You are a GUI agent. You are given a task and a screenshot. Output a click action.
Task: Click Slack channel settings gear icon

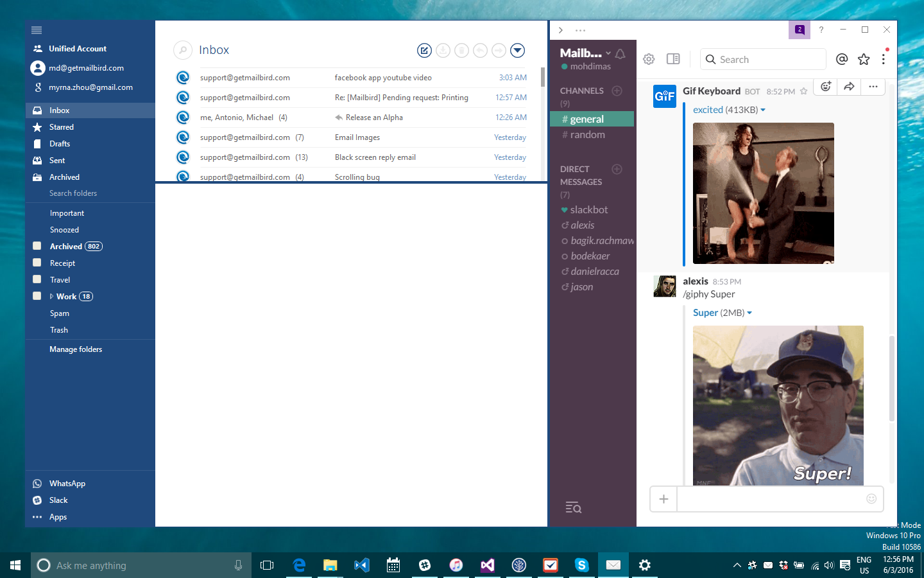click(649, 59)
